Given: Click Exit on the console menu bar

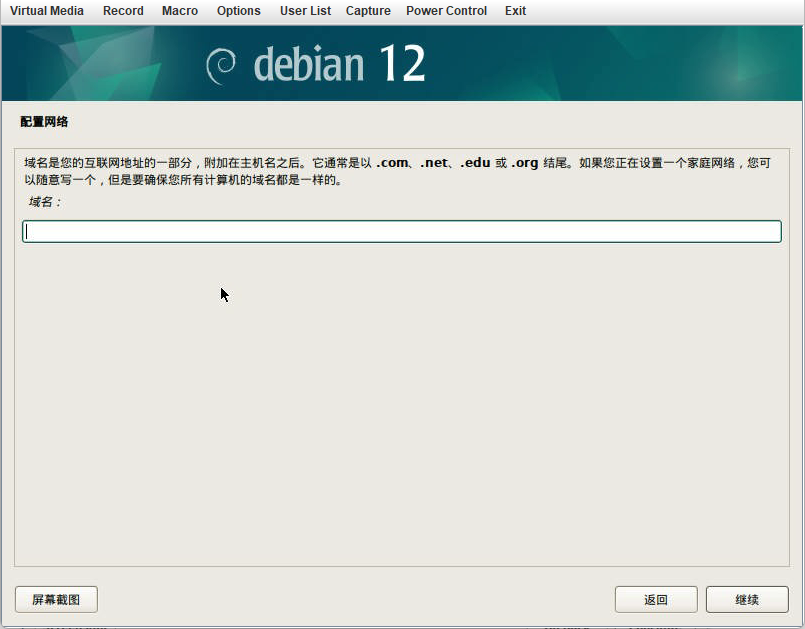Looking at the screenshot, I should coord(515,11).
